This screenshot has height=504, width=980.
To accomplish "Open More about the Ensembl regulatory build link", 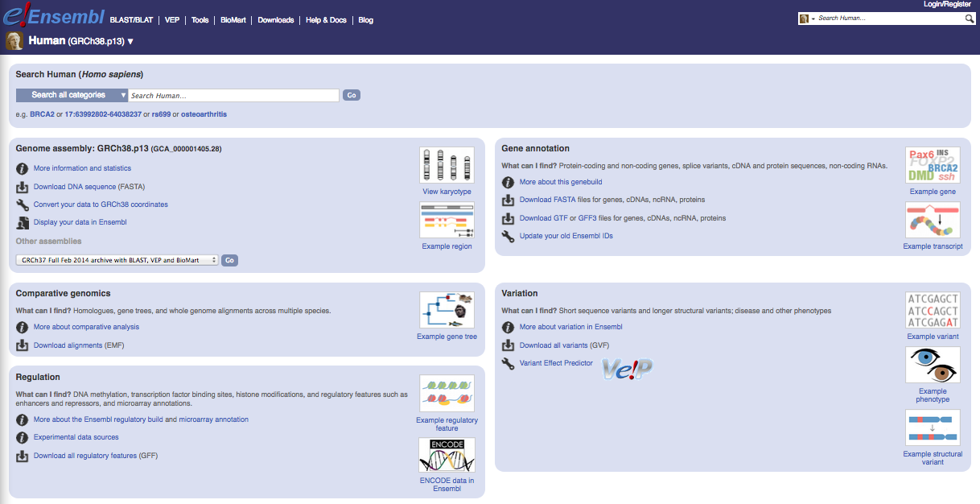I will (141, 419).
